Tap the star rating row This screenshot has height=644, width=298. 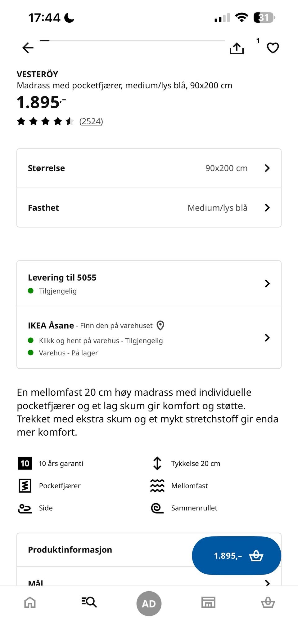click(45, 121)
